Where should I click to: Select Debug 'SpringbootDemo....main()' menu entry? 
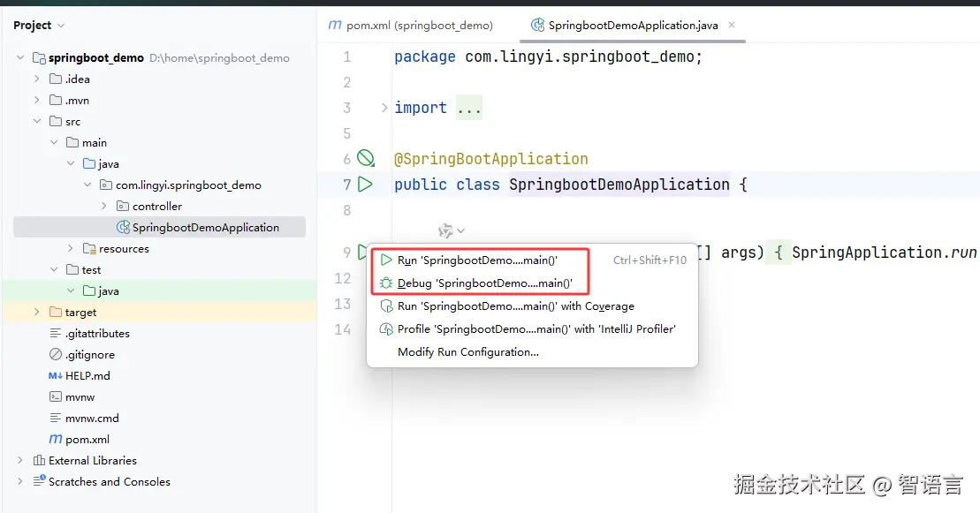pos(484,283)
